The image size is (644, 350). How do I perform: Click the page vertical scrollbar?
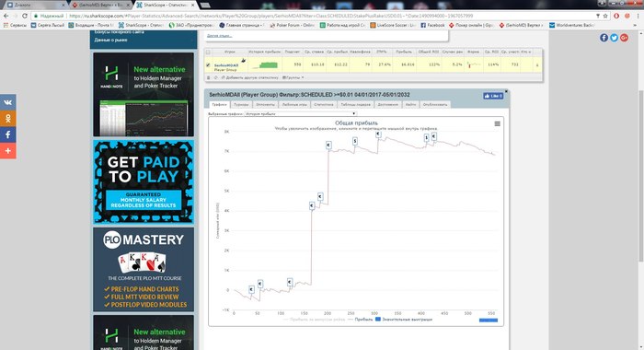coord(640,175)
